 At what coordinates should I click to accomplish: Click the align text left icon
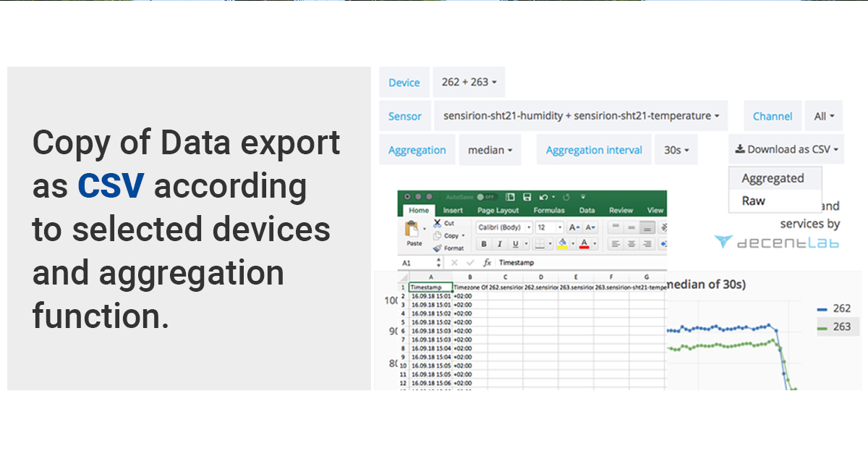click(616, 244)
